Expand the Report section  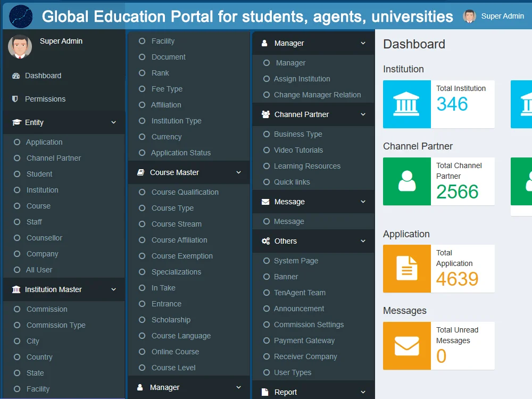point(363,392)
